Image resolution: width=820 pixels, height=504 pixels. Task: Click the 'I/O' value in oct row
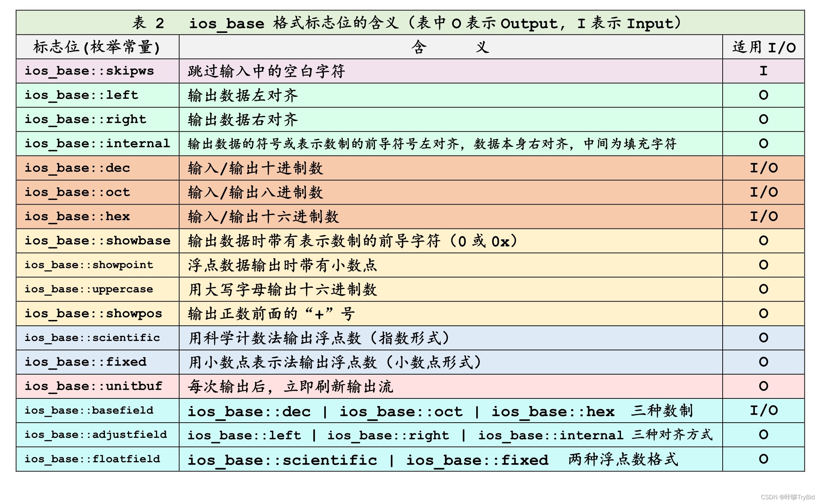(764, 192)
